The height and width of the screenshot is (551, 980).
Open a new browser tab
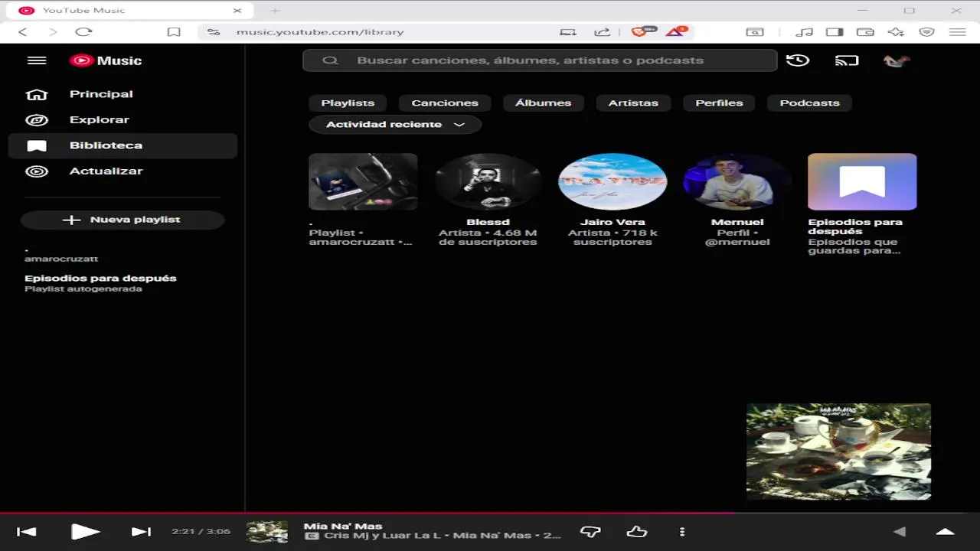tap(275, 11)
